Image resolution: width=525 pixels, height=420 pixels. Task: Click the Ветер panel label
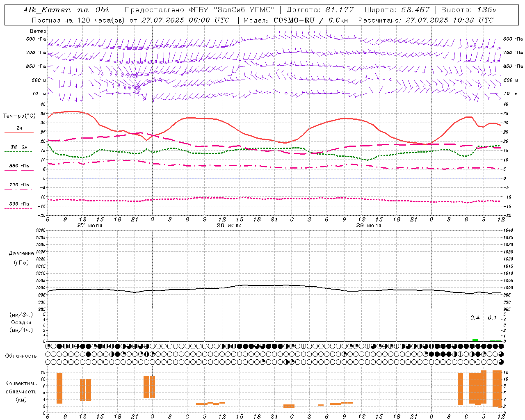click(x=38, y=31)
